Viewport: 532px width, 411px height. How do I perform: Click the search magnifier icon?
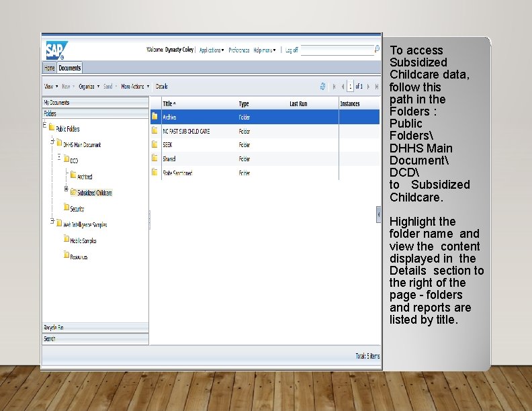pyautogui.click(x=377, y=49)
